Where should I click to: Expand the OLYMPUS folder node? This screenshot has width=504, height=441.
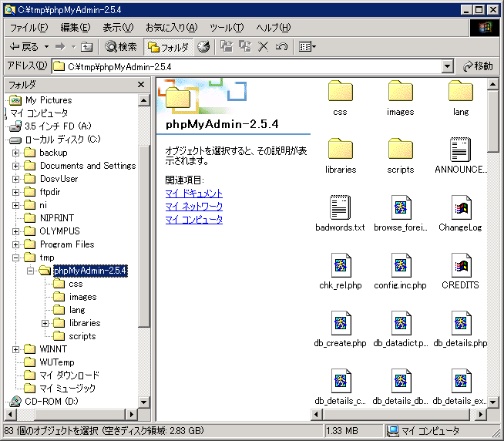(x=15, y=231)
